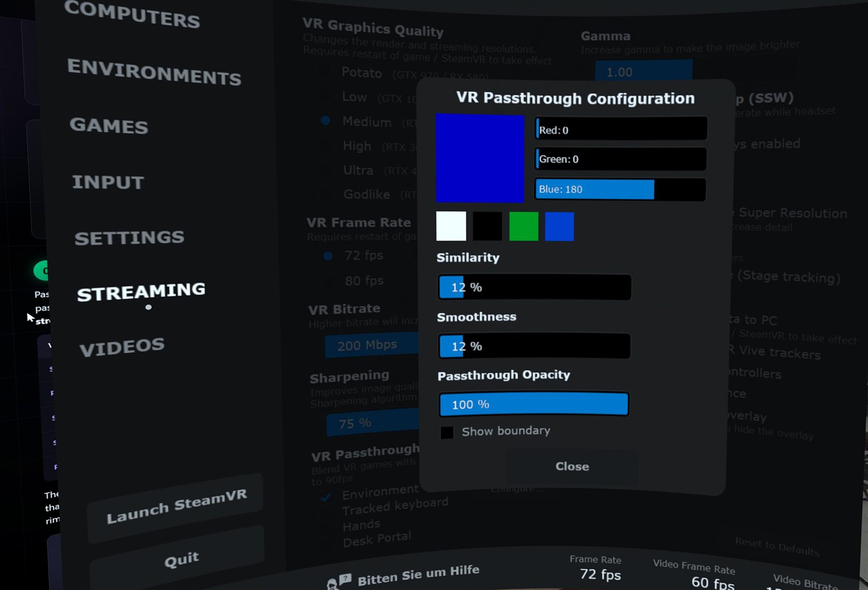Click the Bitten Sie um Hilfe link
Viewport: 868px width, 590px height.
point(418,575)
